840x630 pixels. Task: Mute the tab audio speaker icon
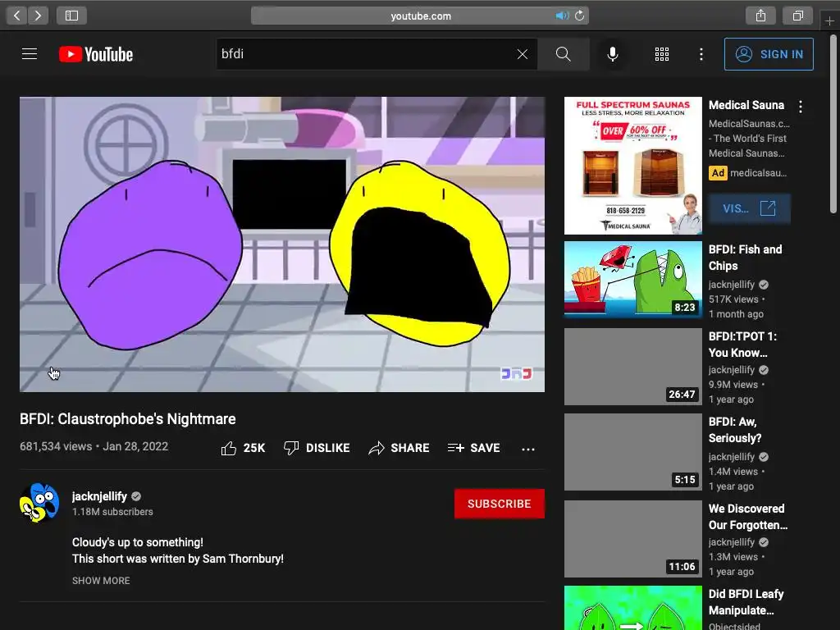point(561,16)
